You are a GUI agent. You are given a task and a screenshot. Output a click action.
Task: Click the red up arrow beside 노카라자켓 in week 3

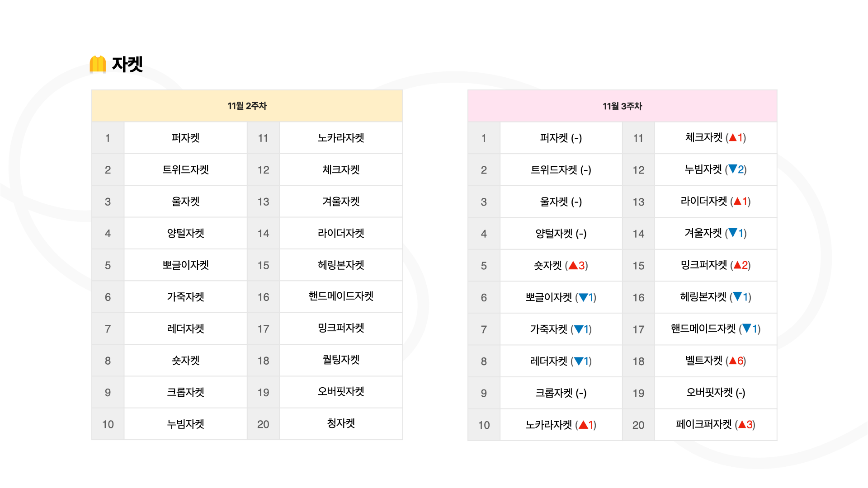tap(583, 425)
